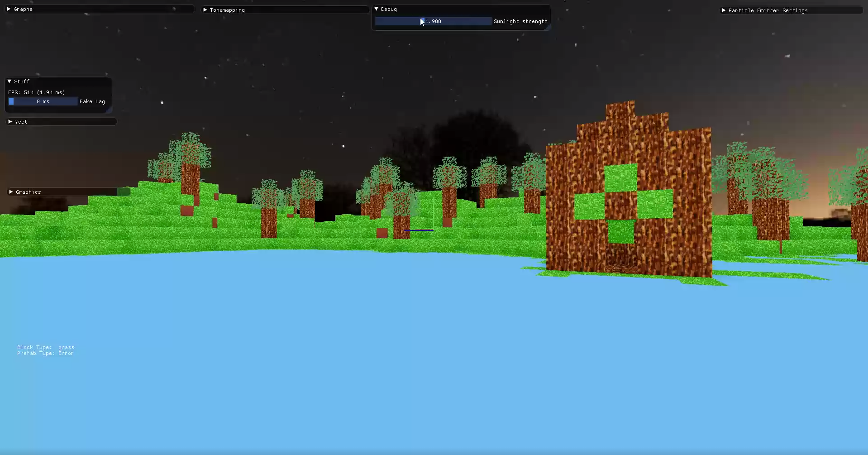868x455 pixels.
Task: Click the arrow icon beside Graphics
Action: coord(11,192)
